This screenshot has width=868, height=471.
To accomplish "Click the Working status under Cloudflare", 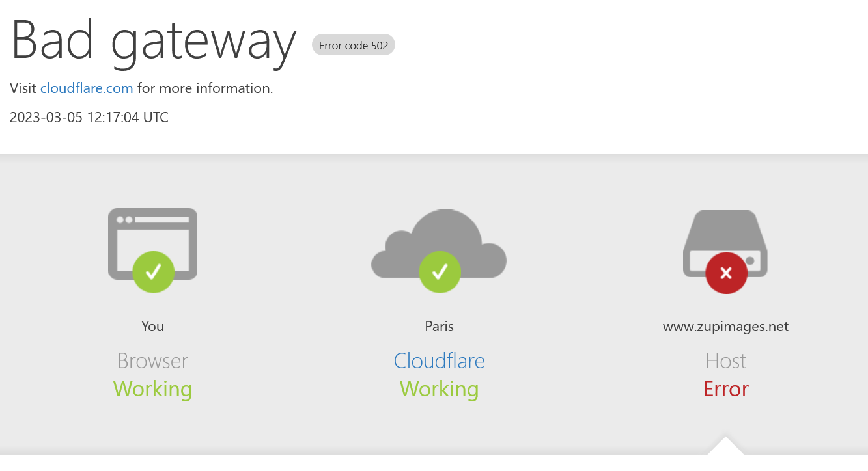I will pyautogui.click(x=439, y=389).
